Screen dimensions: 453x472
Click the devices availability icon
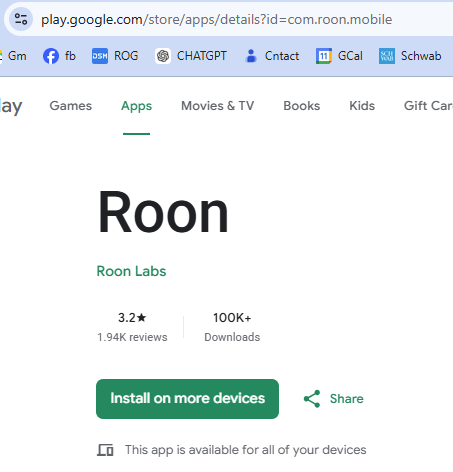[x=105, y=450]
